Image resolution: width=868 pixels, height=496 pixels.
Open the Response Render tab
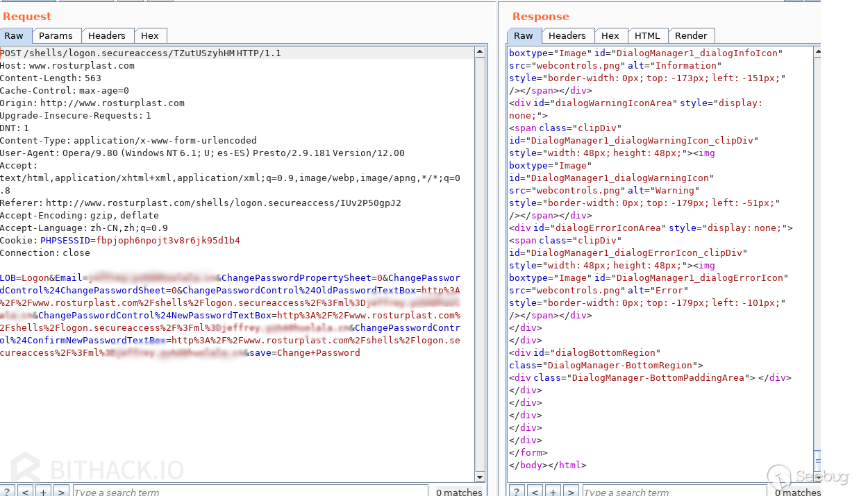point(691,35)
